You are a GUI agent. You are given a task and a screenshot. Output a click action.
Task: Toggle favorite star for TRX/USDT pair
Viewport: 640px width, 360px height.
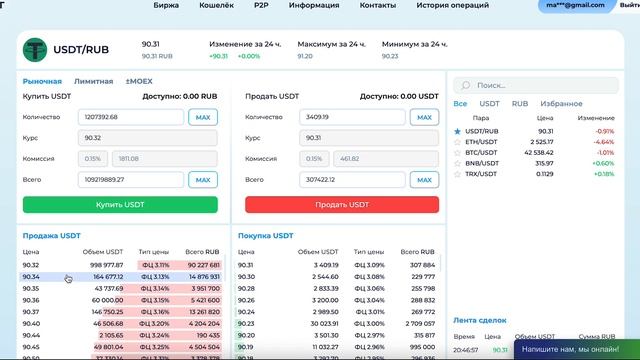[x=457, y=174]
